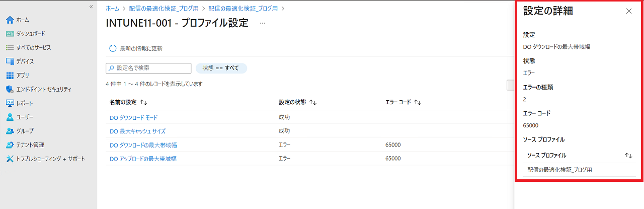Collapse the left navigation sidebar chevron
The width and height of the screenshot is (644, 209).
91,7
